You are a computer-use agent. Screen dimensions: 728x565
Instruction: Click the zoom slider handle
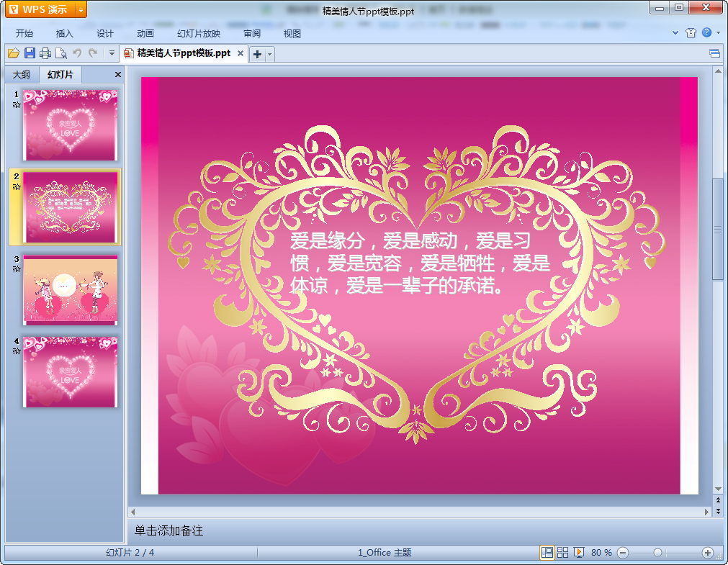(x=657, y=553)
